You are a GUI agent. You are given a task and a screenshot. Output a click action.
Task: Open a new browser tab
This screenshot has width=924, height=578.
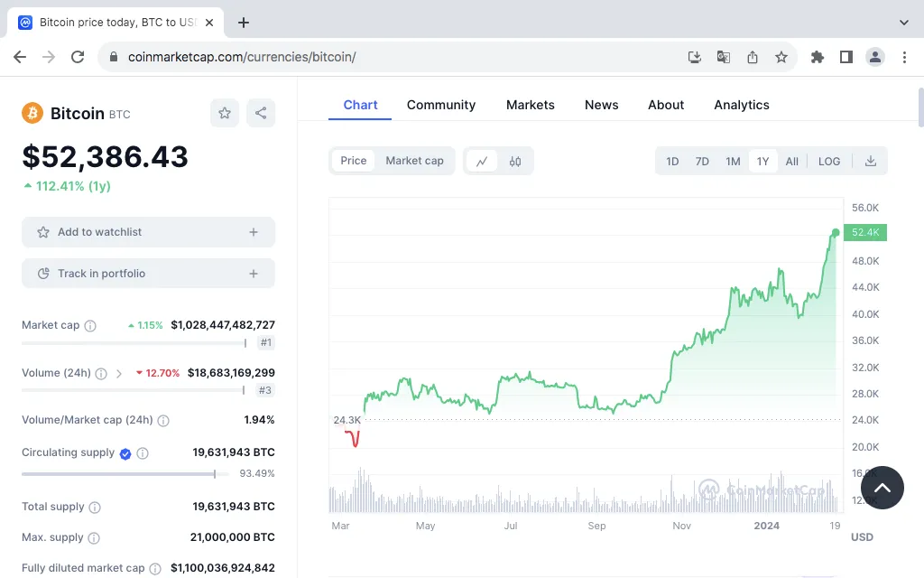click(x=244, y=23)
